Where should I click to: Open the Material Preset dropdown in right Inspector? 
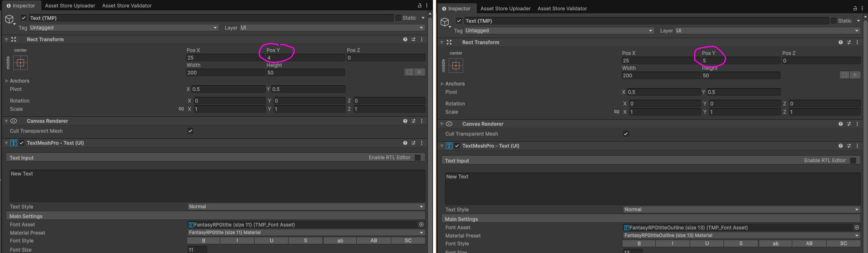point(741,235)
